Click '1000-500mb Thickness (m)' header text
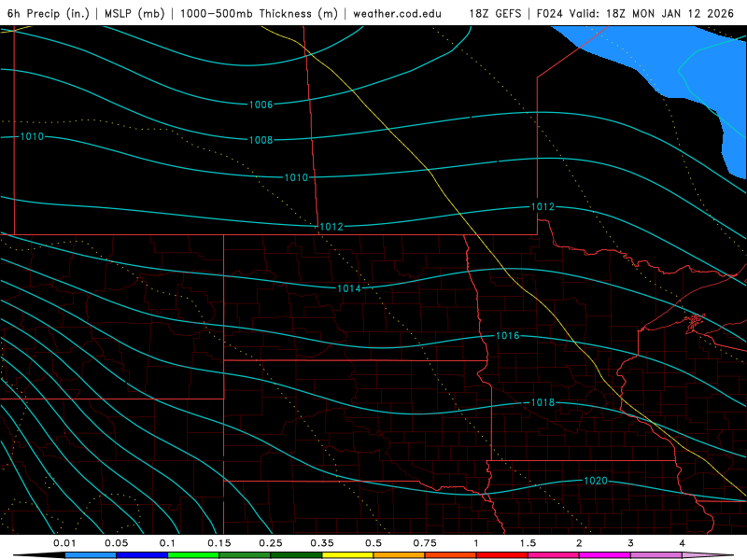This screenshot has height=560, width=747. [259, 13]
